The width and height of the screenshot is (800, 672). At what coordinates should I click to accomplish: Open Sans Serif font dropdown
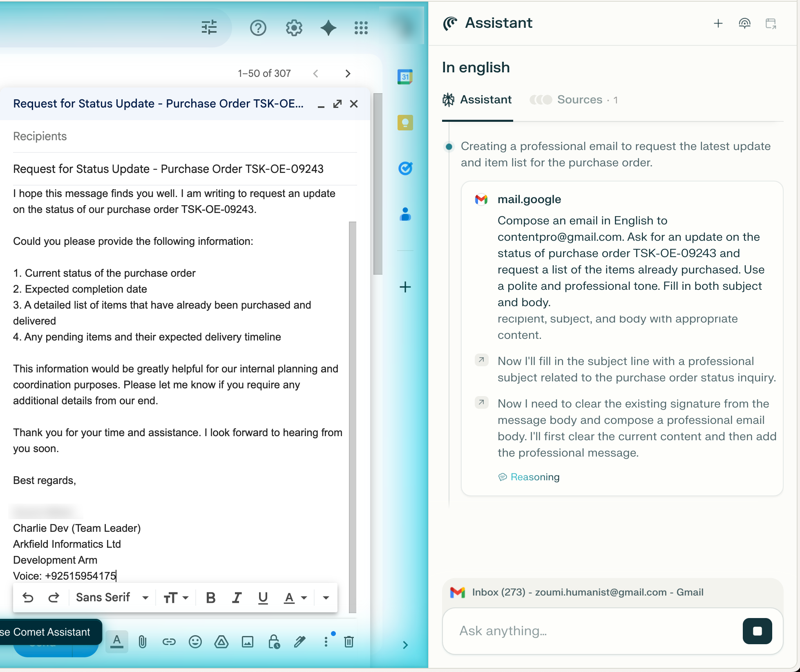click(x=112, y=598)
